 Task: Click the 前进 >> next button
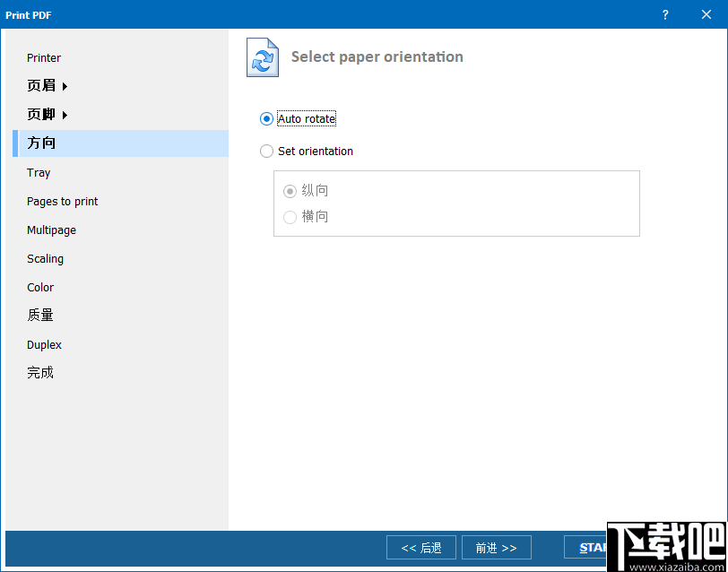(496, 547)
